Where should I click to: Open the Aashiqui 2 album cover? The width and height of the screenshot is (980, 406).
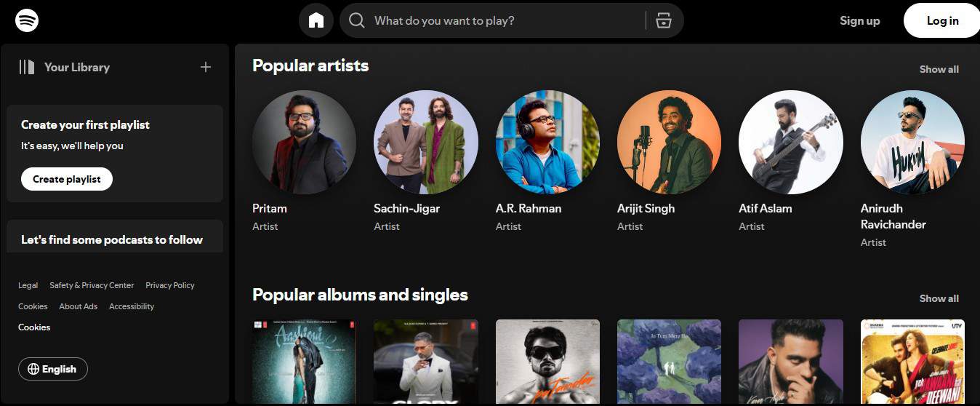[304, 362]
